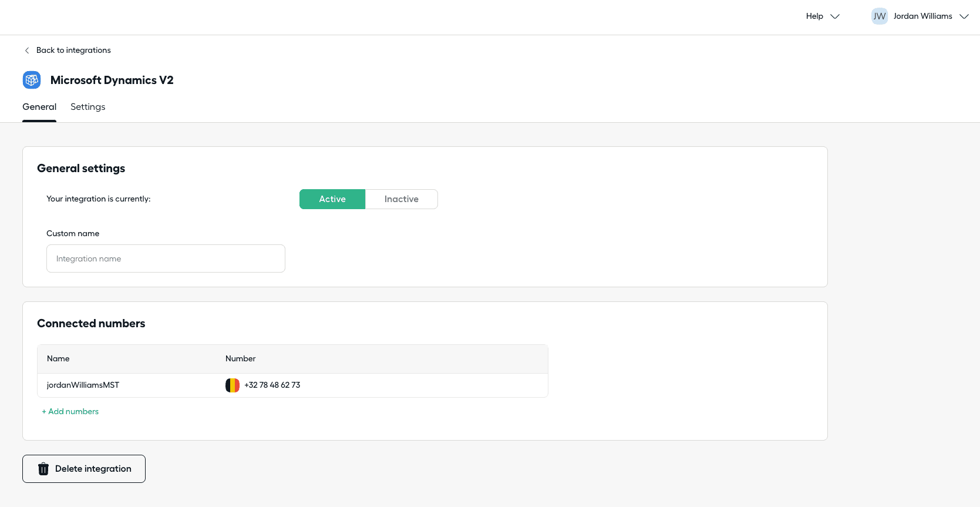
Task: Click the back arrow chevron icon
Action: (27, 51)
